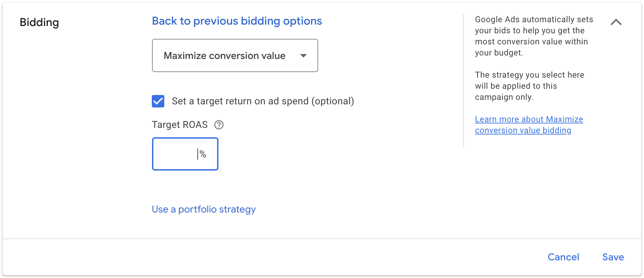The height and width of the screenshot is (278, 644).
Task: Click the Target ROAS field label
Action: tap(180, 125)
